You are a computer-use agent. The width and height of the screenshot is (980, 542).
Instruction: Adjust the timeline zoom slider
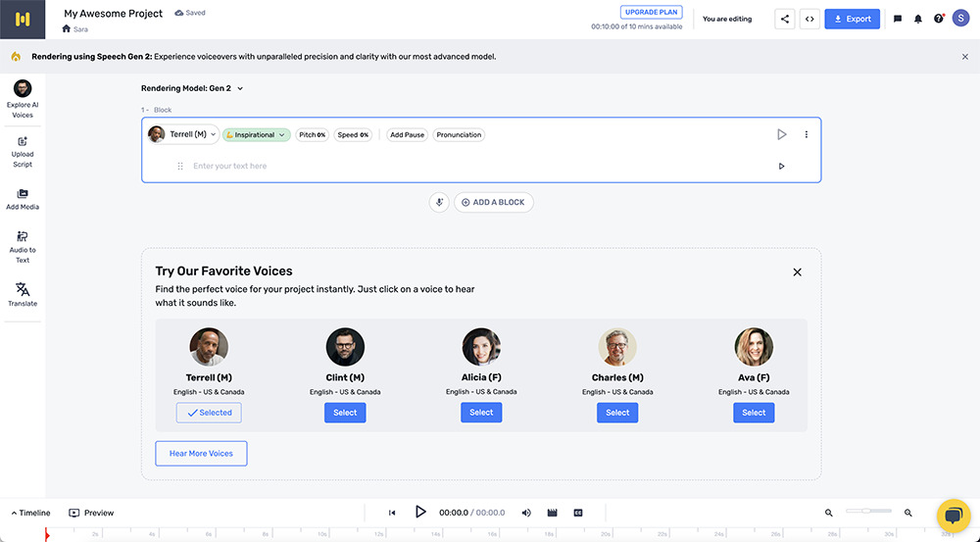(x=868, y=511)
